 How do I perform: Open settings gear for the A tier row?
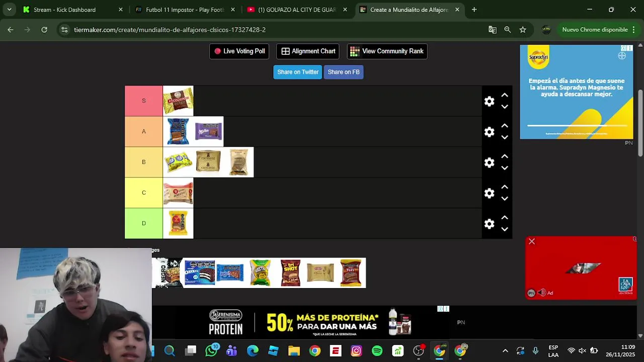(x=489, y=132)
